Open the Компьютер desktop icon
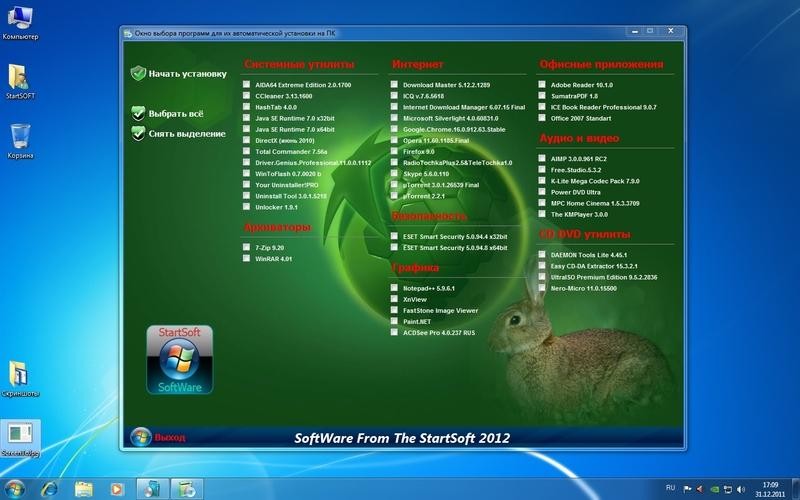Viewport: 800px width, 500px height. pyautogui.click(x=20, y=24)
